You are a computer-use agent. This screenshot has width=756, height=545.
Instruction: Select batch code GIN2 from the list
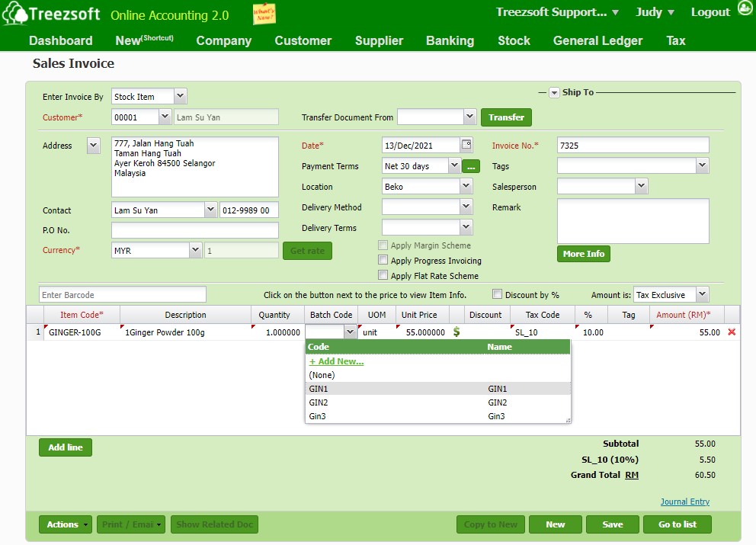[319, 402]
